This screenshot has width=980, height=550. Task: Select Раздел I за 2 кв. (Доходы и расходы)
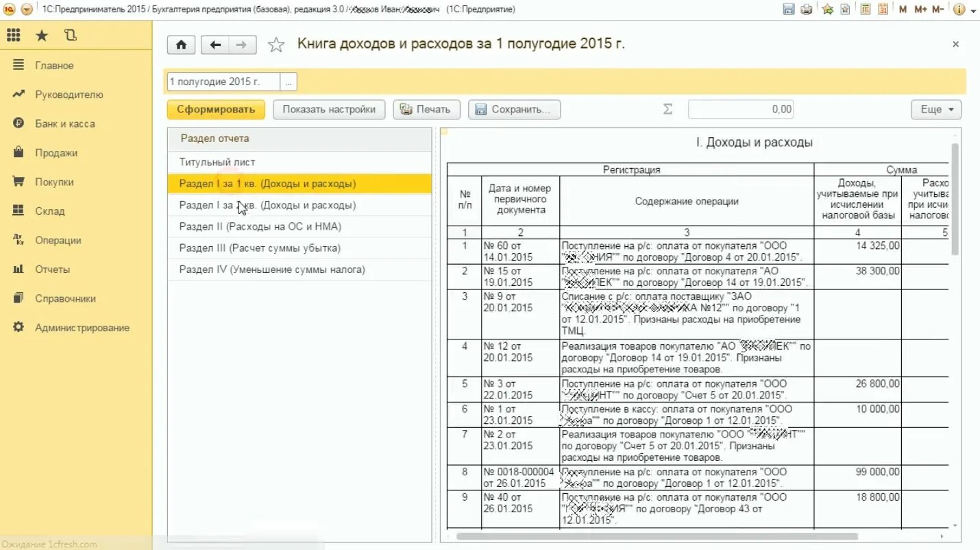(x=299, y=205)
